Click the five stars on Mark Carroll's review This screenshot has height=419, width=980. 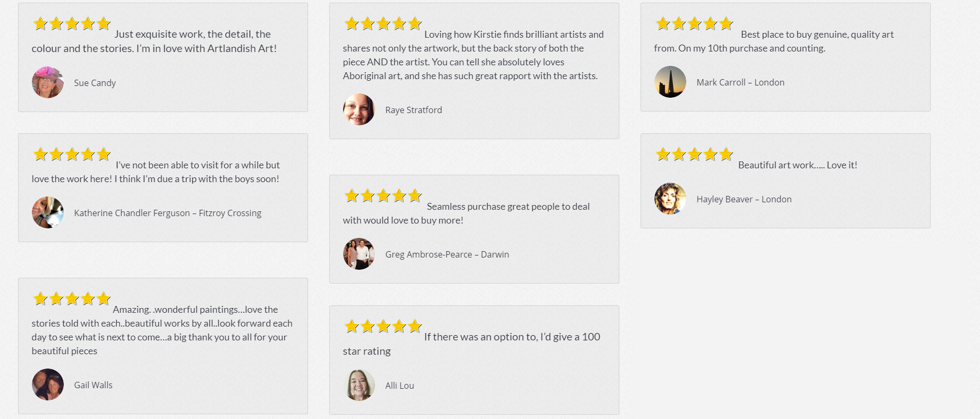pos(694,23)
